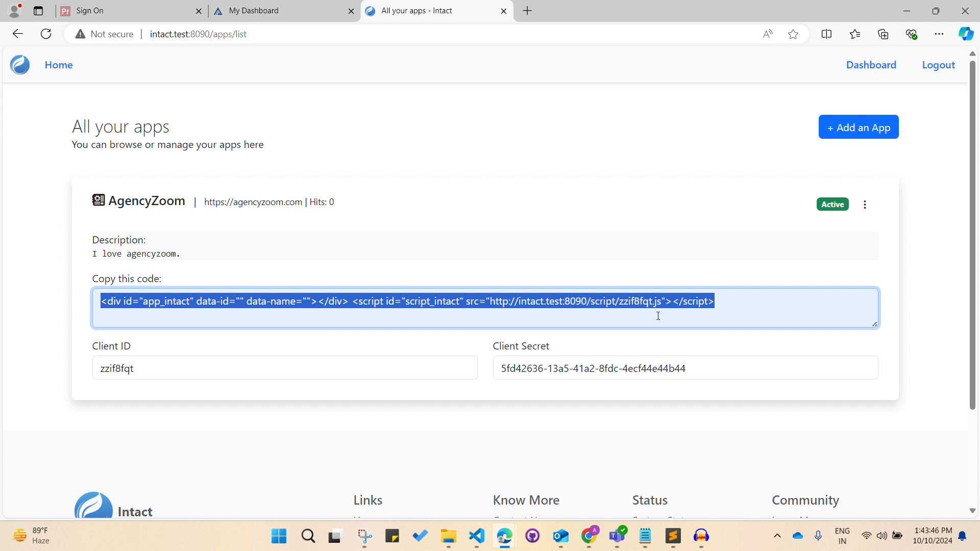Close the All your apps - Intact tab
Image resolution: width=980 pixels, height=551 pixels.
click(x=504, y=11)
